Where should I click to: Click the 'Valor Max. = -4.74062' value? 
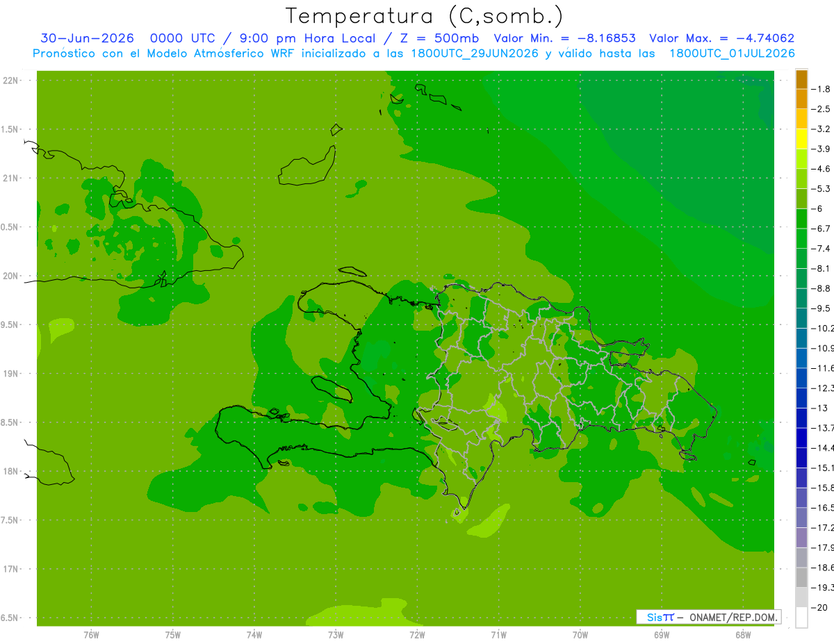pyautogui.click(x=721, y=39)
